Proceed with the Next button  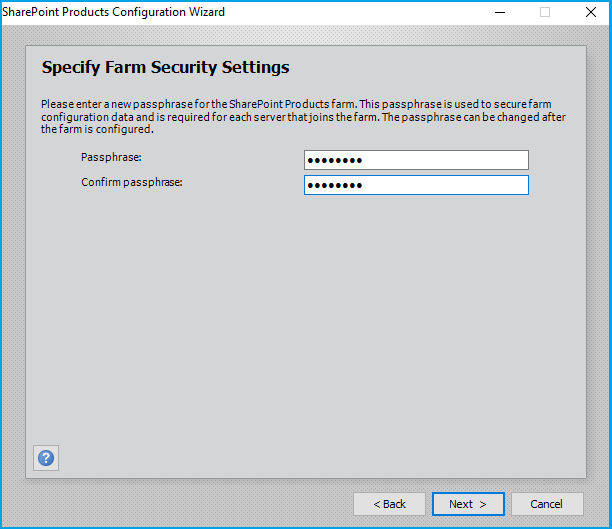click(468, 504)
